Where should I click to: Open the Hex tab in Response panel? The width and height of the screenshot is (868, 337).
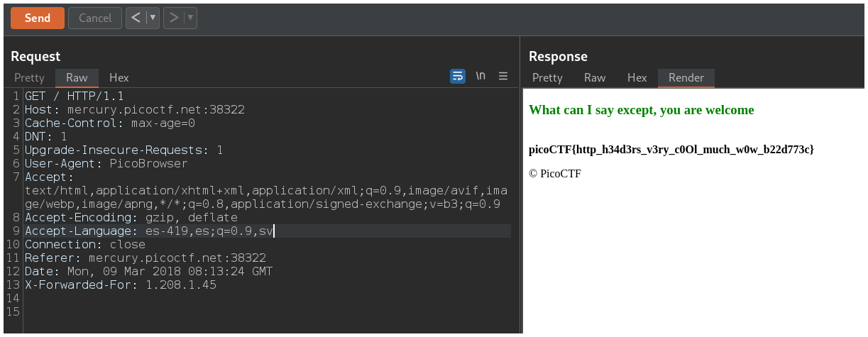[637, 77]
